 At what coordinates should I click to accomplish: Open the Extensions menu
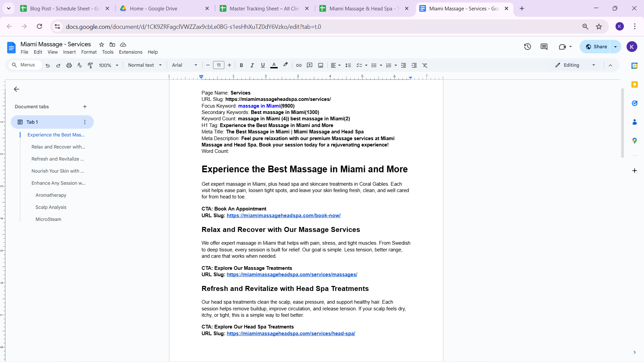tap(130, 52)
